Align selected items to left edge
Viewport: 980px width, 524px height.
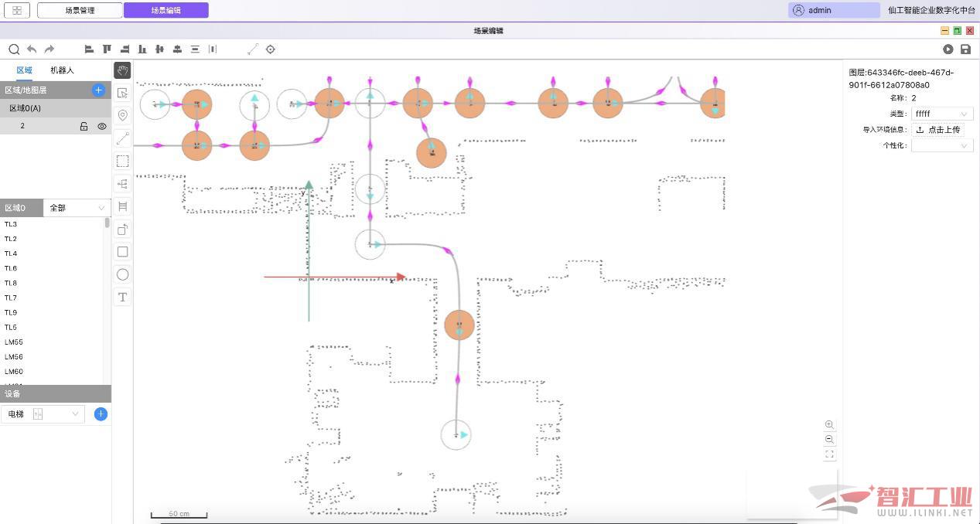point(89,49)
